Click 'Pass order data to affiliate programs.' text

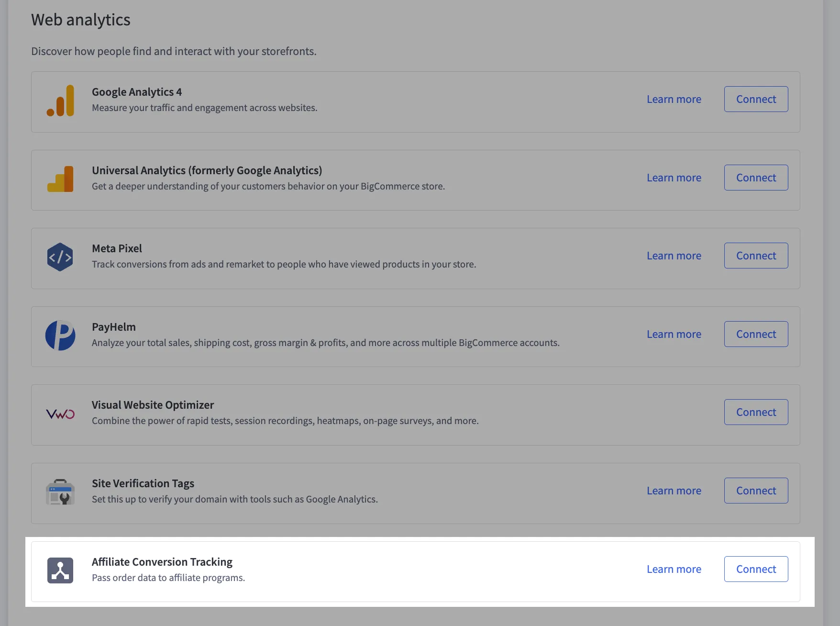[168, 578]
